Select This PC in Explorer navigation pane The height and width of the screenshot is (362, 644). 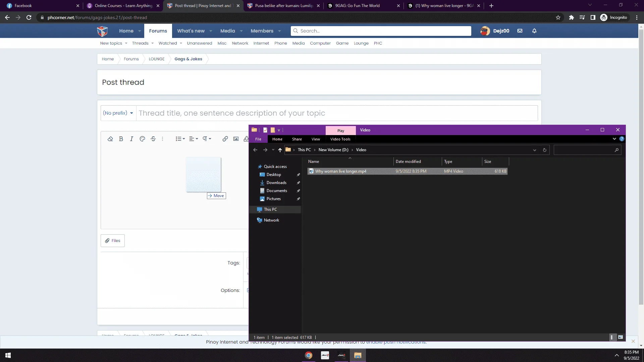coord(270,209)
